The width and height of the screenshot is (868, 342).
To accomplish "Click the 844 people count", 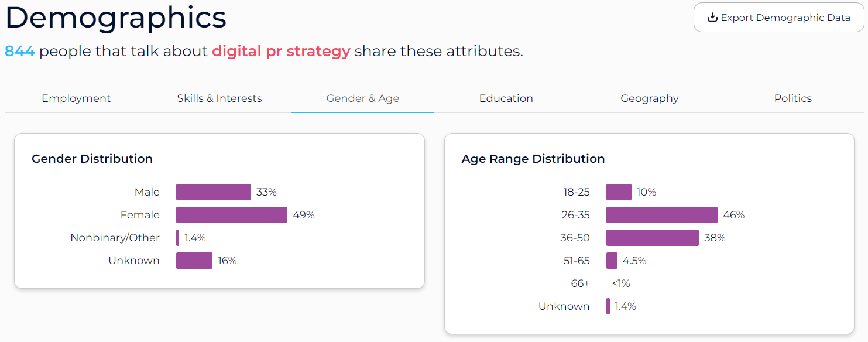I will pos(19,51).
